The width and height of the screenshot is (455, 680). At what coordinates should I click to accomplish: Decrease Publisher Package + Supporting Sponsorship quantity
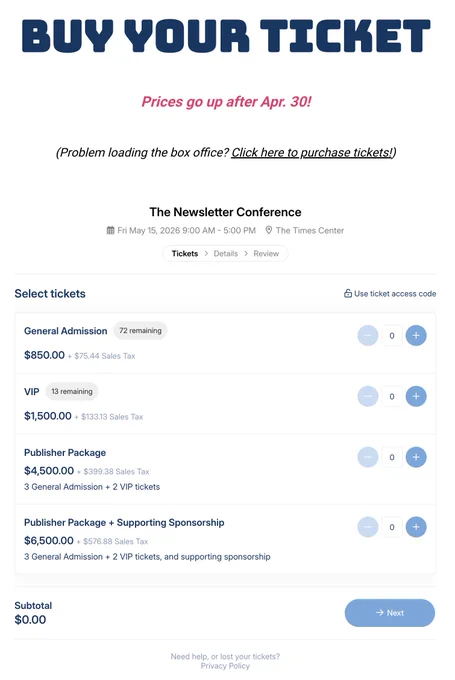(368, 527)
